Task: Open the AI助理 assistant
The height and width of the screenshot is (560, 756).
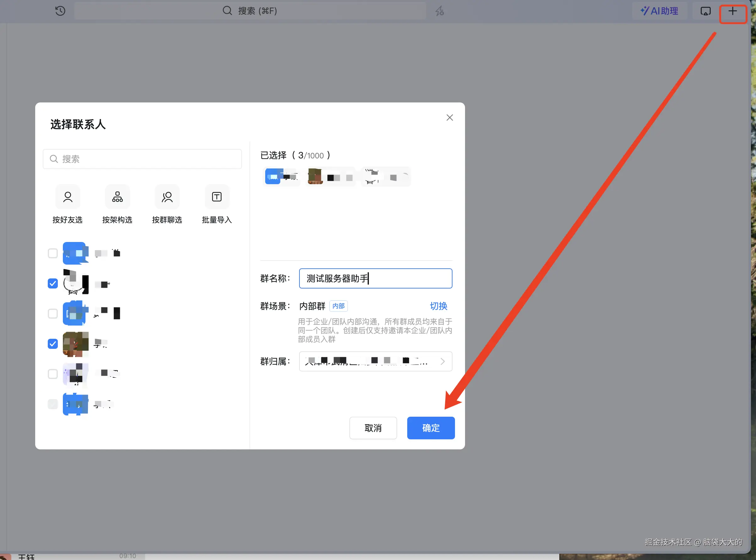Action: [x=659, y=11]
